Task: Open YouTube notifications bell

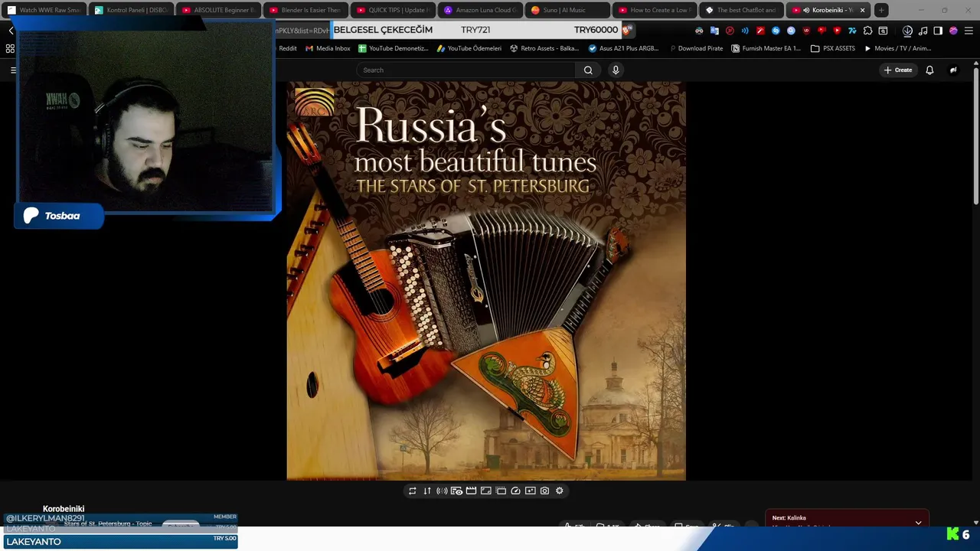Action: [929, 70]
